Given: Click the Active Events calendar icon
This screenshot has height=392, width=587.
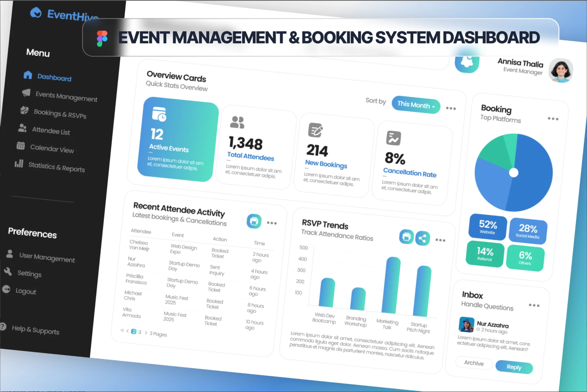Looking at the screenshot, I should pos(159,114).
